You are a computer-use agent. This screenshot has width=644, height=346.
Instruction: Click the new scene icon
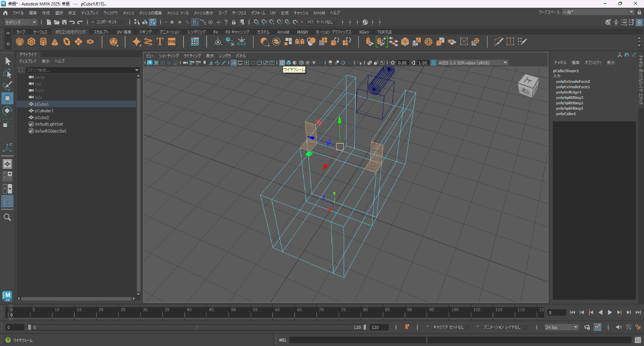coord(48,22)
